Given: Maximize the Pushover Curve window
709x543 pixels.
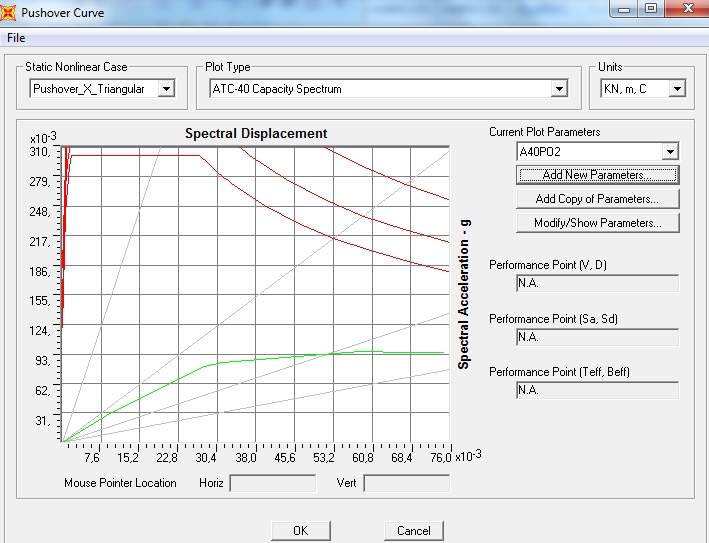Looking at the screenshot, I should pos(651,9).
